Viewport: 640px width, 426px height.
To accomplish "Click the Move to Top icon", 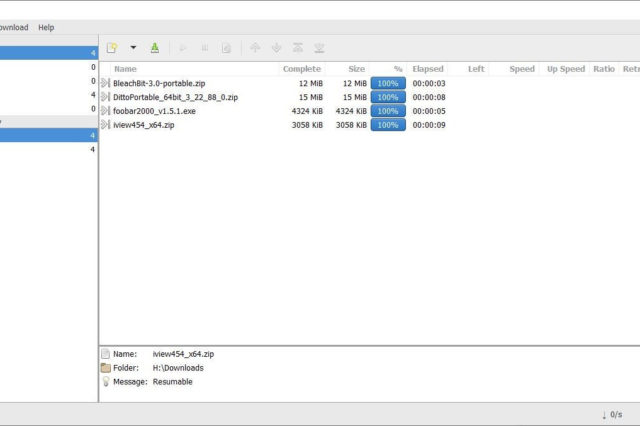I will 298,48.
